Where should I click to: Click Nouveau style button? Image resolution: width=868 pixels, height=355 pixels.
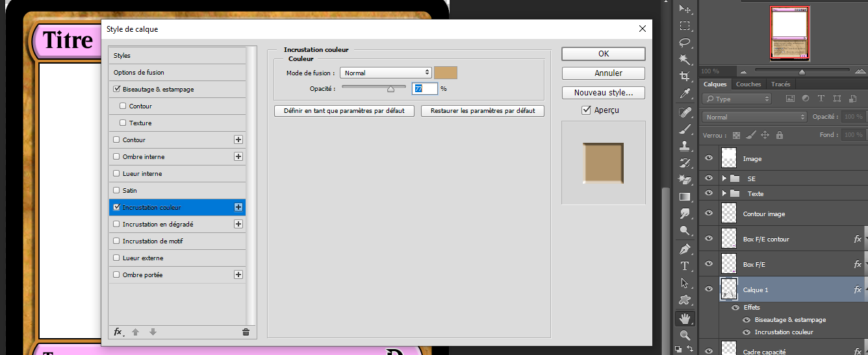[x=604, y=93]
